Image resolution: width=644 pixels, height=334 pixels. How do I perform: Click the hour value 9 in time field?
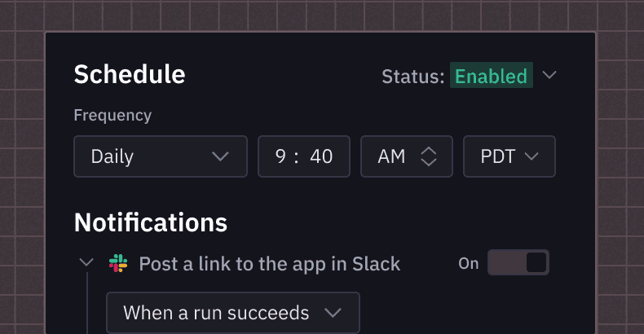(280, 156)
